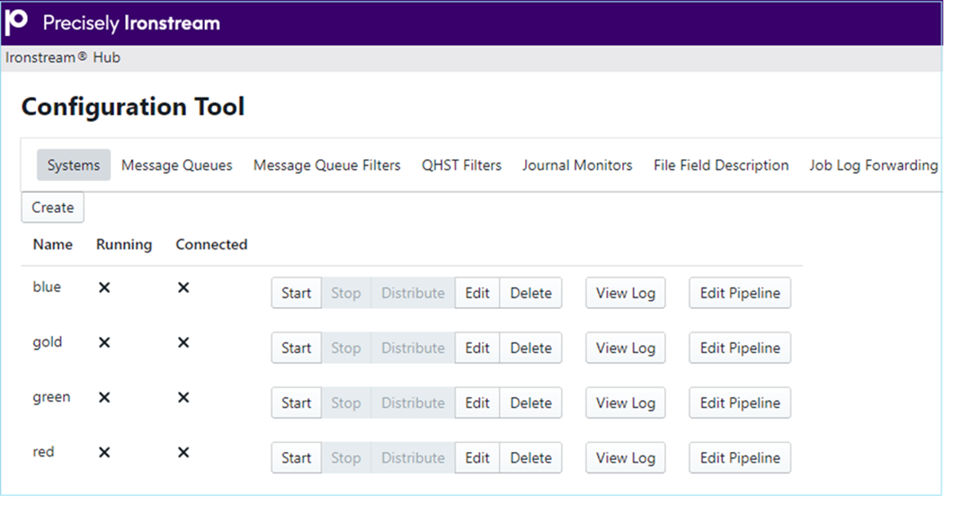This screenshot has width=980, height=523.
Task: Delete the green system
Action: pos(531,402)
